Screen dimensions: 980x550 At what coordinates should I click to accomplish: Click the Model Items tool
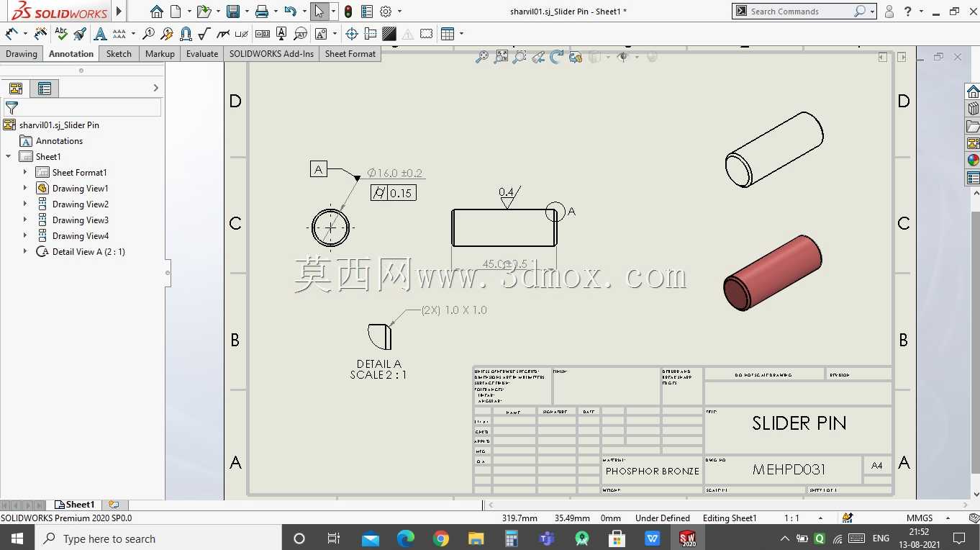point(41,34)
